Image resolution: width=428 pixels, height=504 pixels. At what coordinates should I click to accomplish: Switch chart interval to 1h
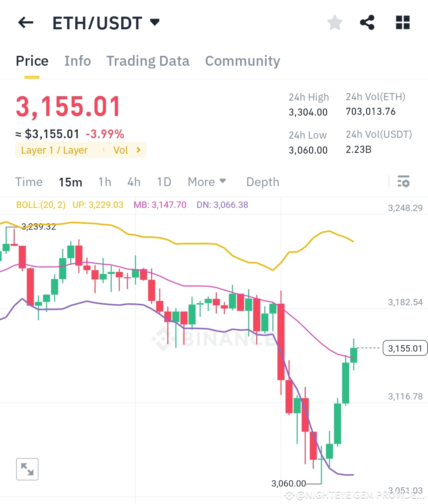(104, 182)
